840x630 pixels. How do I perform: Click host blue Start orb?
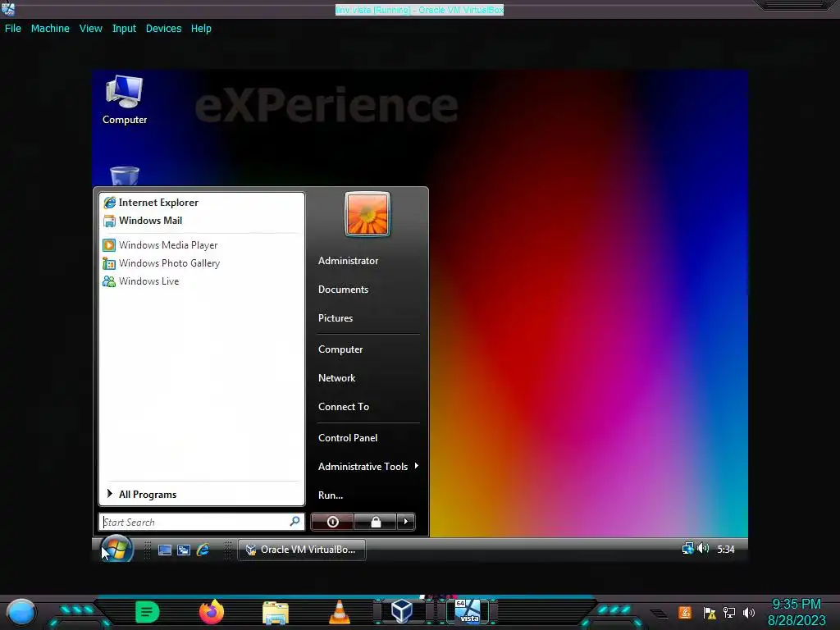(x=21, y=612)
